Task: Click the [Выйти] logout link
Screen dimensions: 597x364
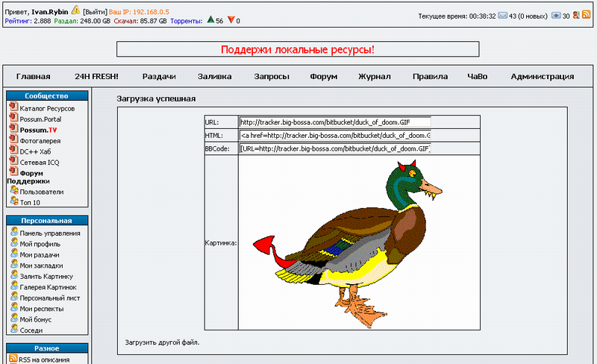Action: click(96, 12)
